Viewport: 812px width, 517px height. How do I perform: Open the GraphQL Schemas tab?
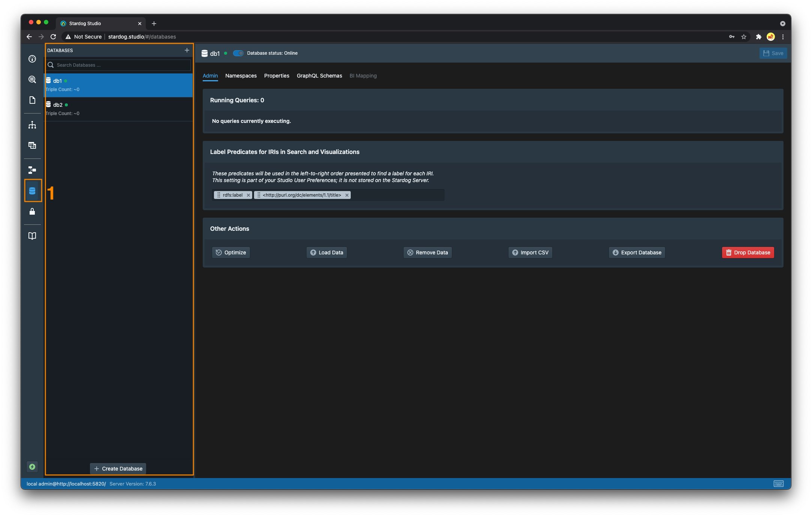(x=319, y=76)
